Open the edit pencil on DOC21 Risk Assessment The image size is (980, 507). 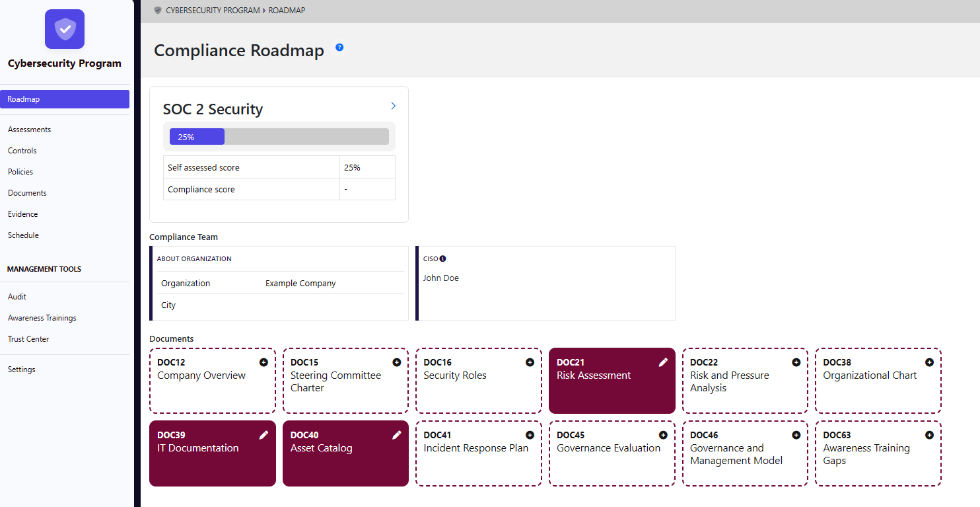663,362
